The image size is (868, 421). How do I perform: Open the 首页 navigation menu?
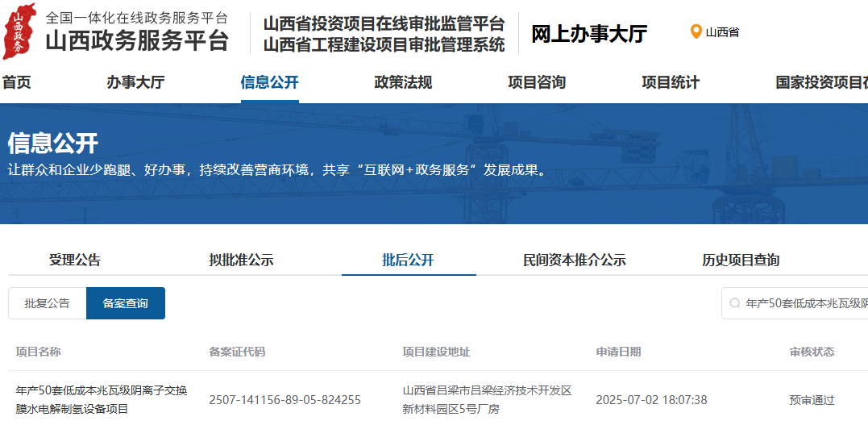16,82
